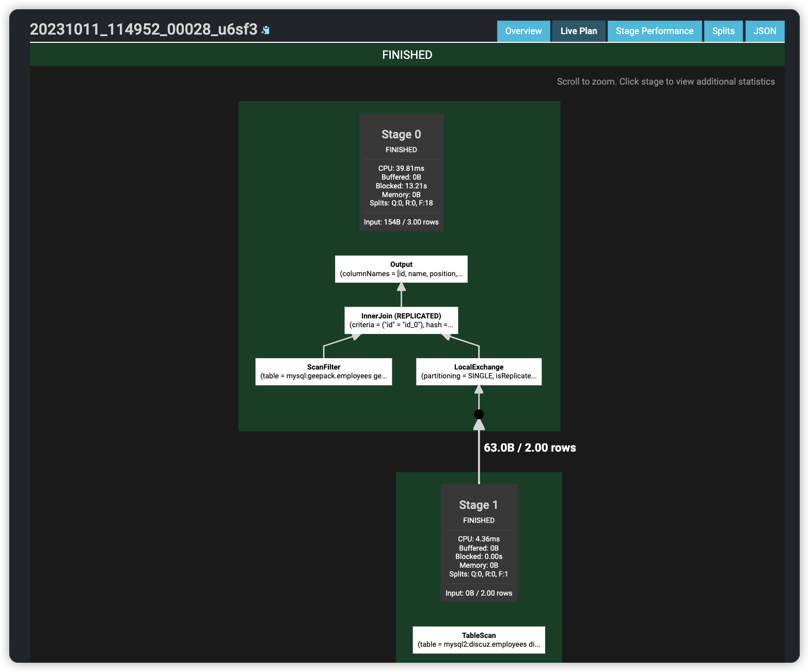Click Stage 1 CPU 4.36ms text
Image resolution: width=809 pixels, height=672 pixels.
(x=479, y=539)
